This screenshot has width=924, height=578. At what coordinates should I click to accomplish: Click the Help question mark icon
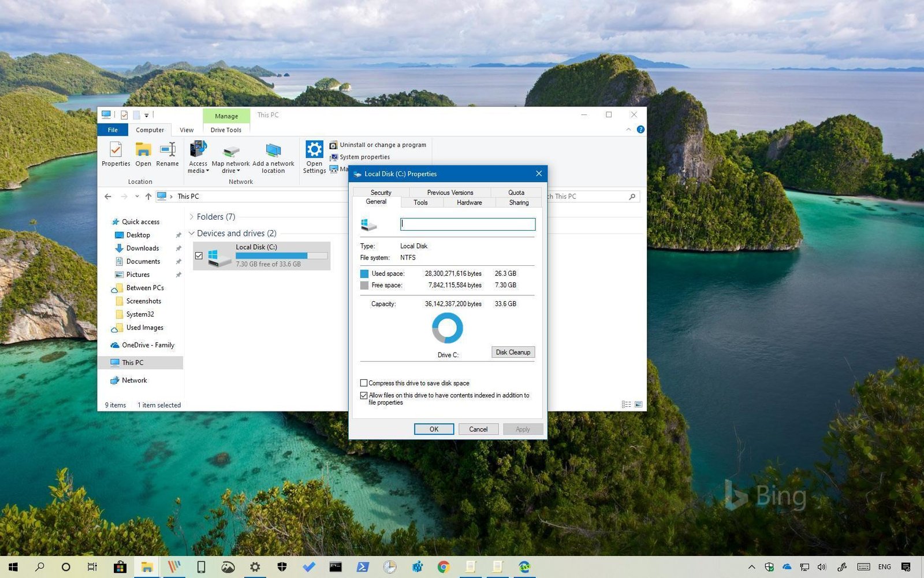(x=640, y=129)
